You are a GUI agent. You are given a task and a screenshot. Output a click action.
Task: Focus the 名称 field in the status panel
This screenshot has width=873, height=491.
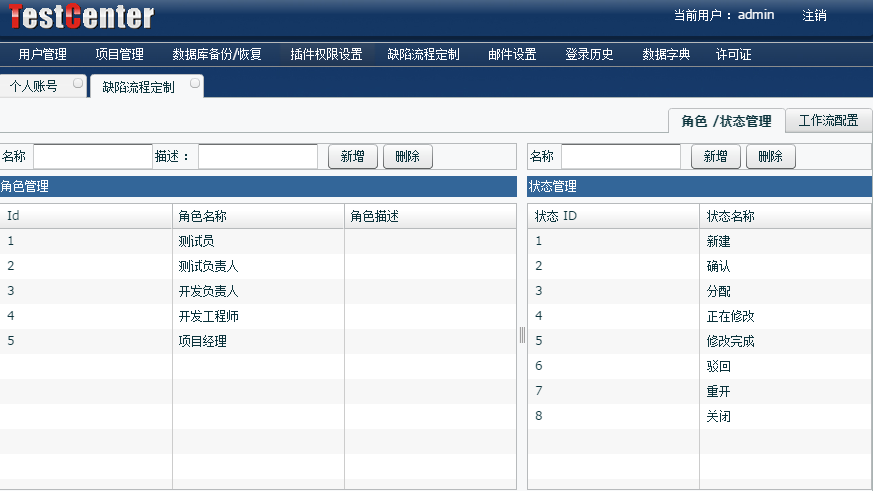tap(620, 156)
